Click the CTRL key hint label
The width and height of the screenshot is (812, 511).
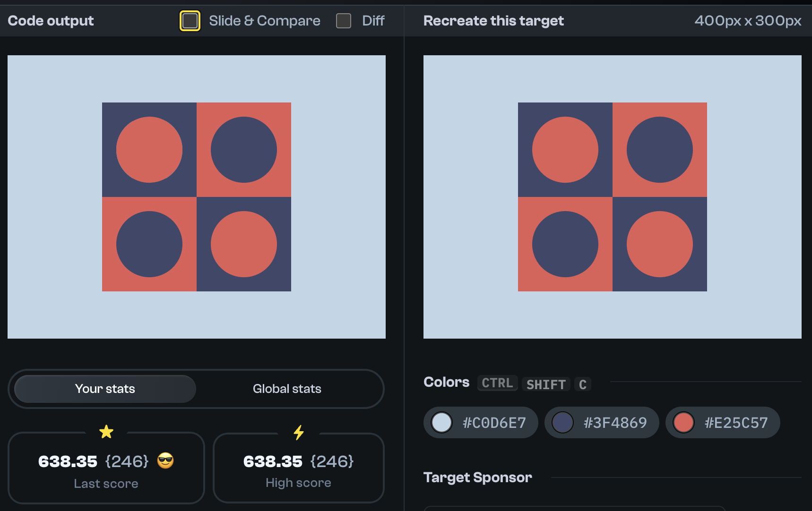(x=497, y=383)
